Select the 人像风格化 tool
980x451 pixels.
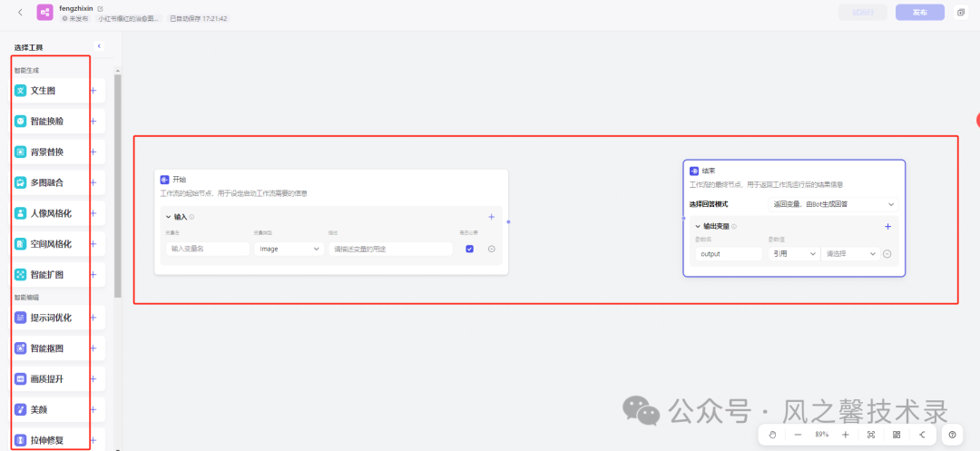(x=50, y=213)
